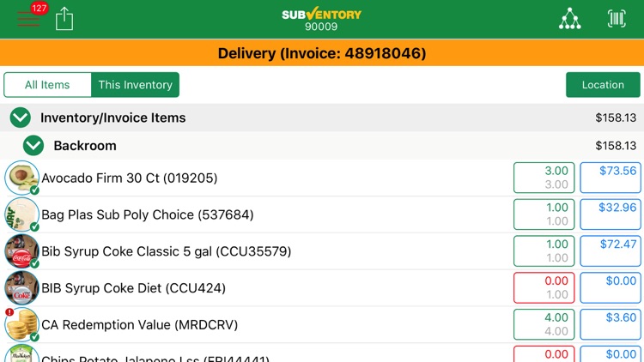644x362 pixels.
Task: Tap the share/export icon
Action: point(64,19)
